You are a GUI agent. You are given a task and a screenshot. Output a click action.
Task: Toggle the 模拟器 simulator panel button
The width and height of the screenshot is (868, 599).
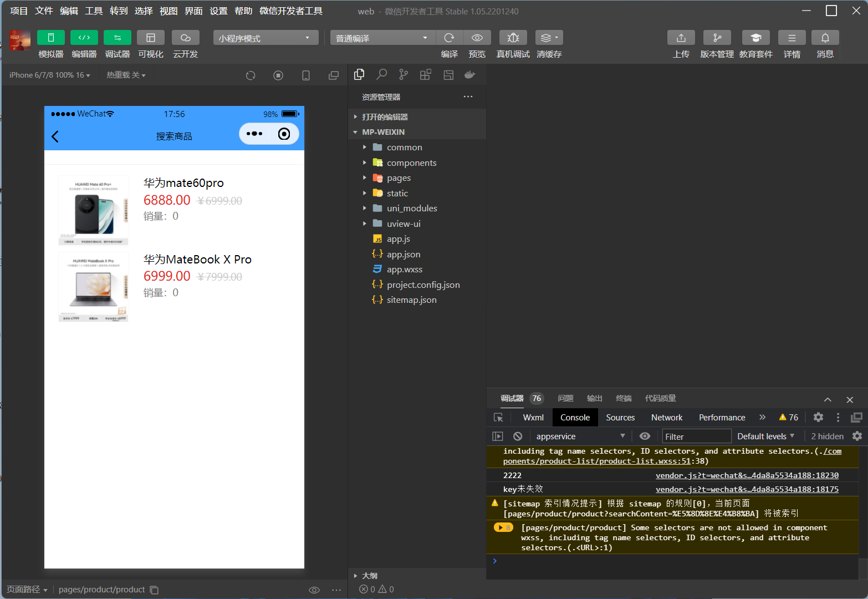[51, 38]
